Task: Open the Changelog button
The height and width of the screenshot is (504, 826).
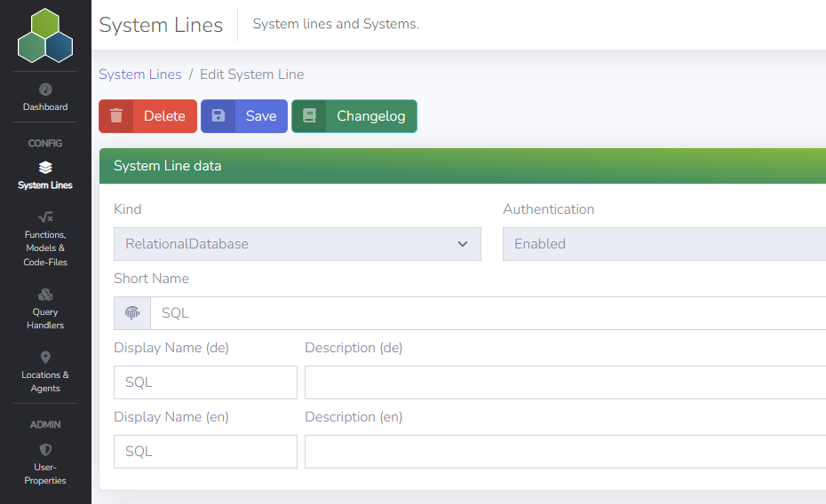Action: [x=354, y=115]
